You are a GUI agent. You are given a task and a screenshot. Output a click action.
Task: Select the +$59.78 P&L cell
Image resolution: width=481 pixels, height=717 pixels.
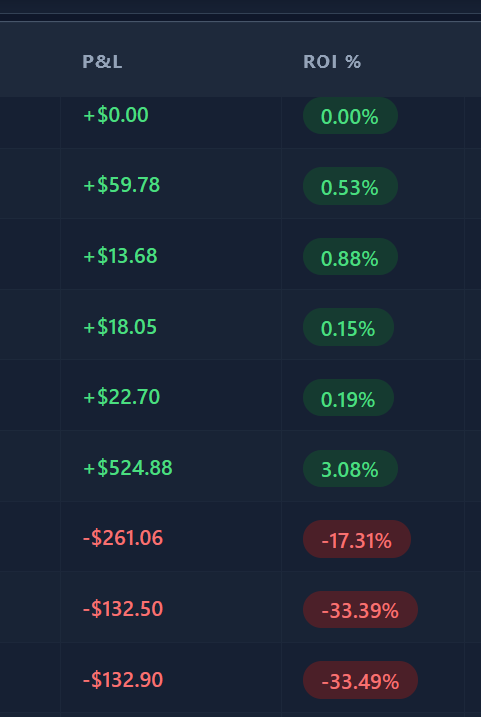click(122, 185)
